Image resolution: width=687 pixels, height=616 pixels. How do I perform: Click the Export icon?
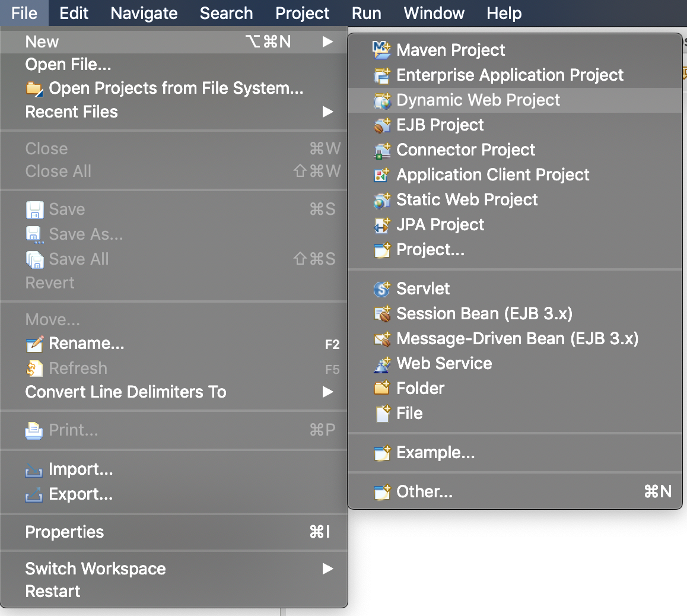click(x=34, y=495)
